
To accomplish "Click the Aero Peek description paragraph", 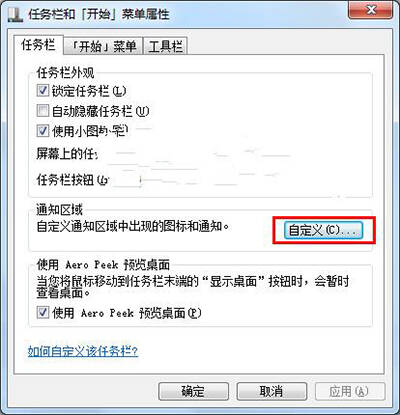I will coord(193,287).
